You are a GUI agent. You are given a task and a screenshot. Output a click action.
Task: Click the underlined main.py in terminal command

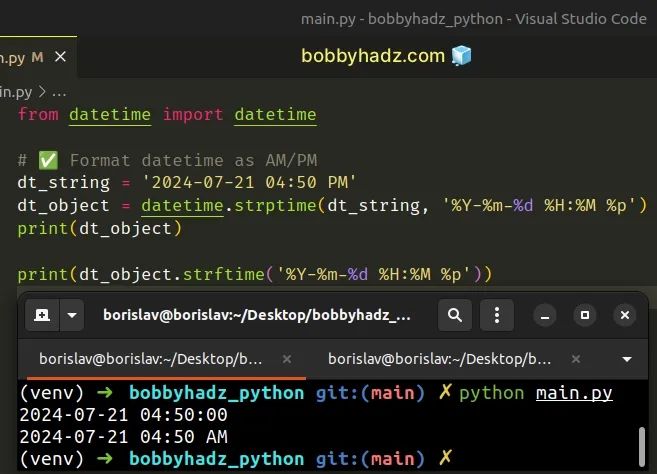tap(574, 393)
